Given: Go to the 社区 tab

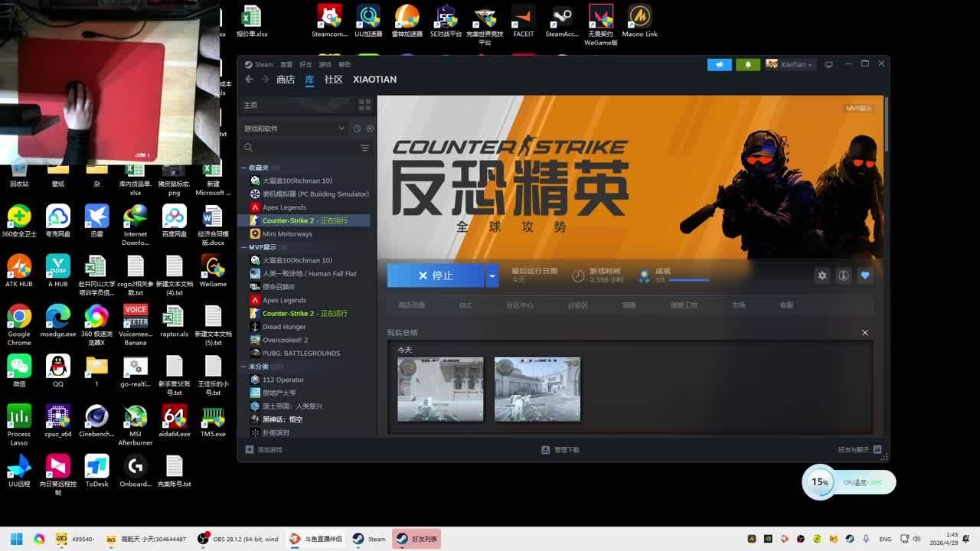Looking at the screenshot, I should pyautogui.click(x=333, y=80).
